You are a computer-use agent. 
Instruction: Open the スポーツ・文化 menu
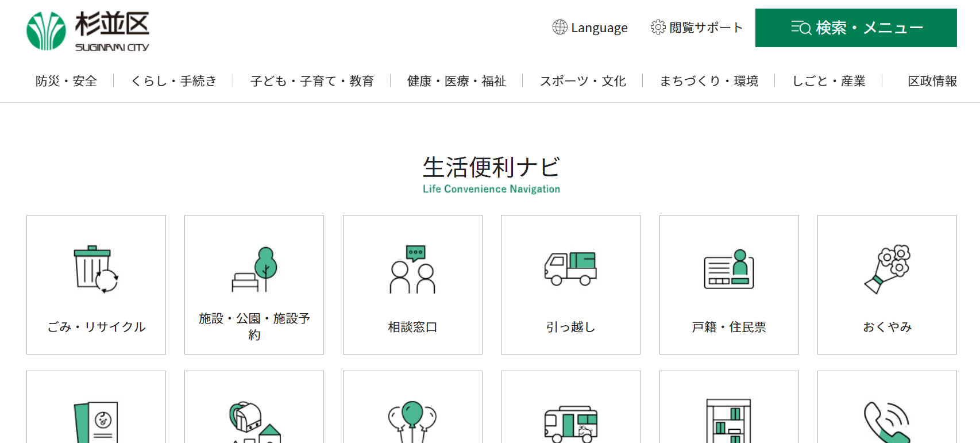point(582,81)
